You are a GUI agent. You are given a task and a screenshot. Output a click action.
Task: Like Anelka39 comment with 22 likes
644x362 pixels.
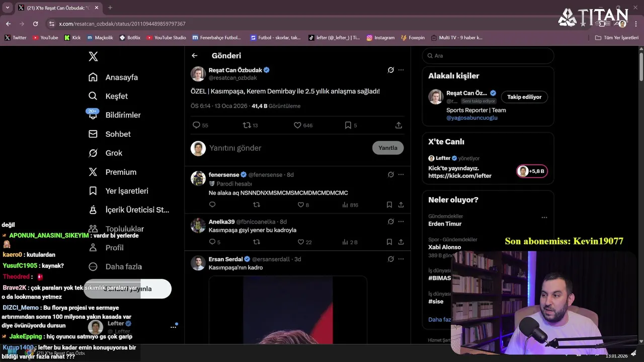point(304,242)
